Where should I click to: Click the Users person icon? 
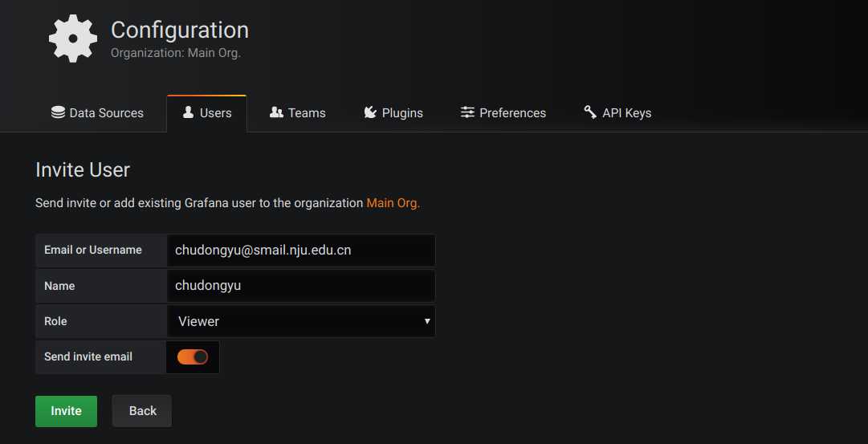(189, 112)
